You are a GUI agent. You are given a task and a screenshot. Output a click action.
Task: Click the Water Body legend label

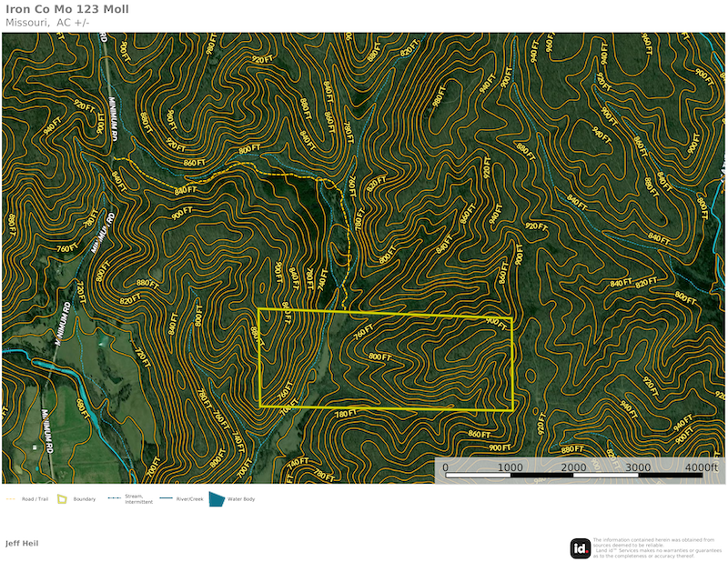[241, 499]
